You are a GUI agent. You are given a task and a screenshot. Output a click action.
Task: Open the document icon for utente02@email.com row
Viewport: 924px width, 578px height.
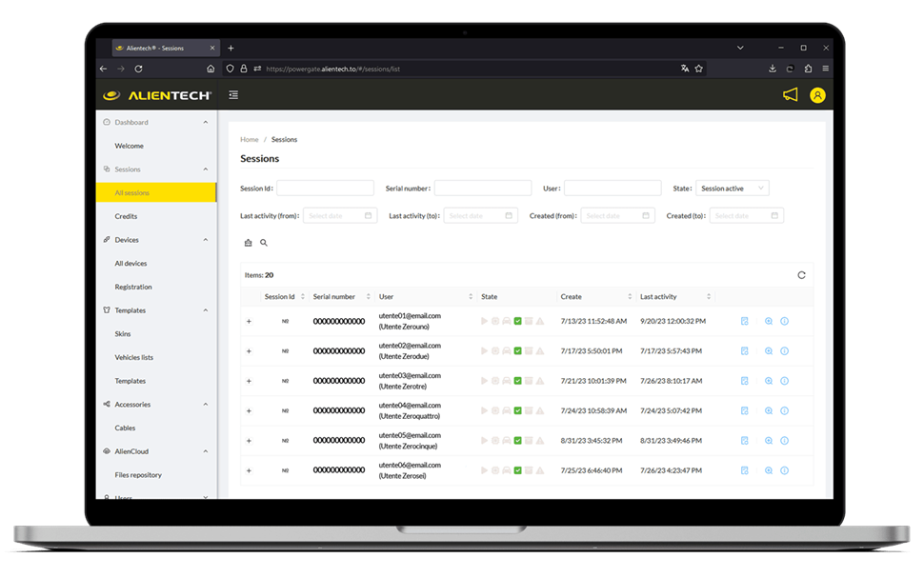[744, 351]
